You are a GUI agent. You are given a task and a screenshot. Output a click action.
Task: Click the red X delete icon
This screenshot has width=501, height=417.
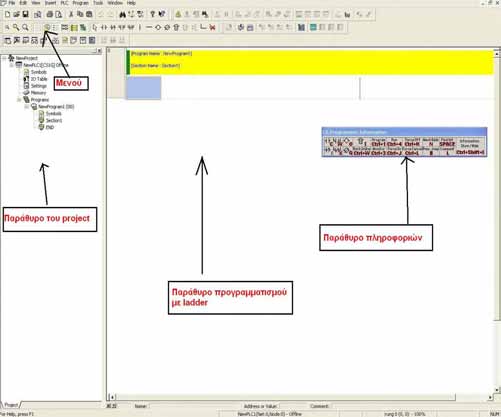click(x=212, y=27)
